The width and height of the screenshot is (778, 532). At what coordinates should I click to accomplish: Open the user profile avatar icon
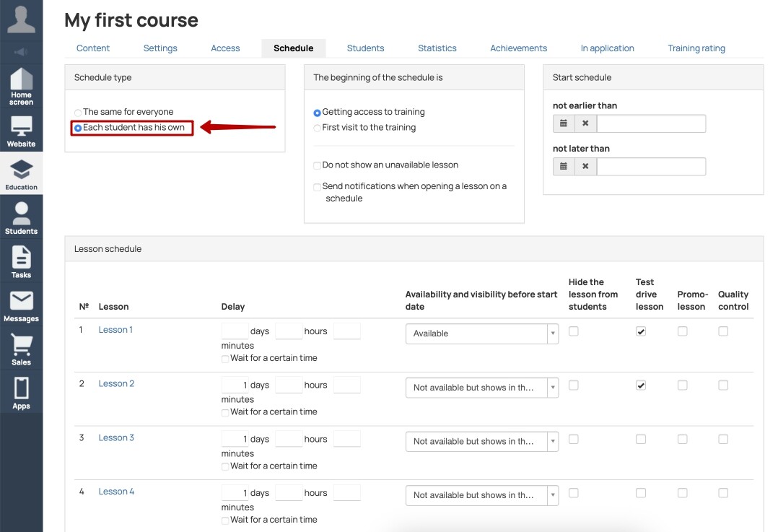click(22, 19)
